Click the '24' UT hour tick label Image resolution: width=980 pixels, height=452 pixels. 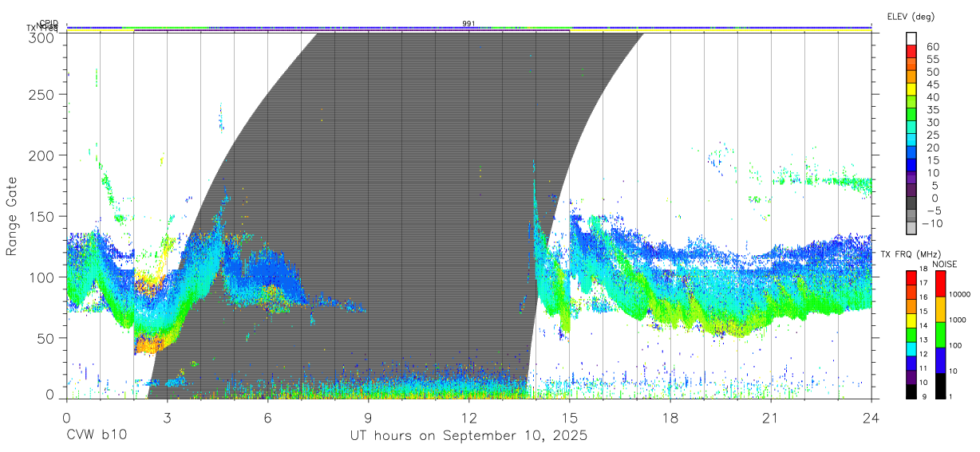(871, 418)
